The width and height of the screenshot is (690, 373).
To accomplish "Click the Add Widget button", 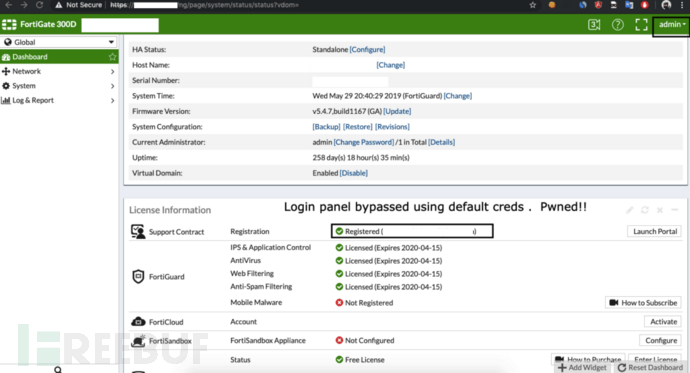I will 582,368.
